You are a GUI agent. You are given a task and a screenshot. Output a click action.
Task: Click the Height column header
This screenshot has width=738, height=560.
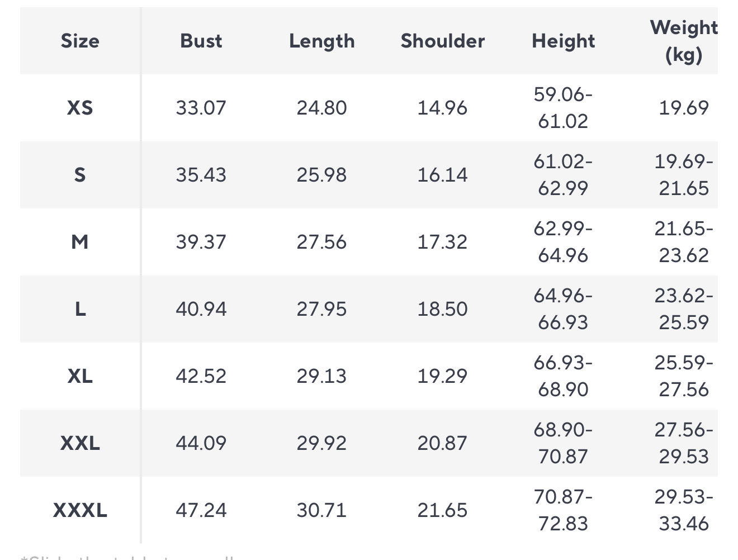click(x=563, y=41)
